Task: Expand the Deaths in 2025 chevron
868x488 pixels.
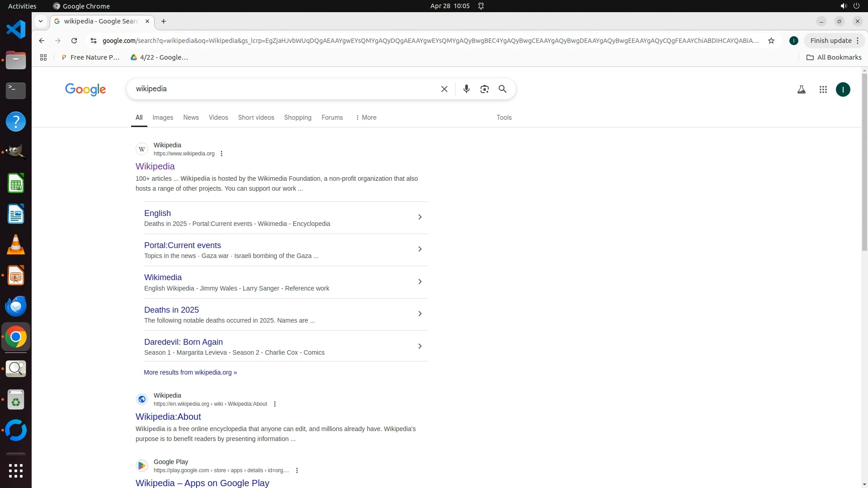Action: (420, 314)
